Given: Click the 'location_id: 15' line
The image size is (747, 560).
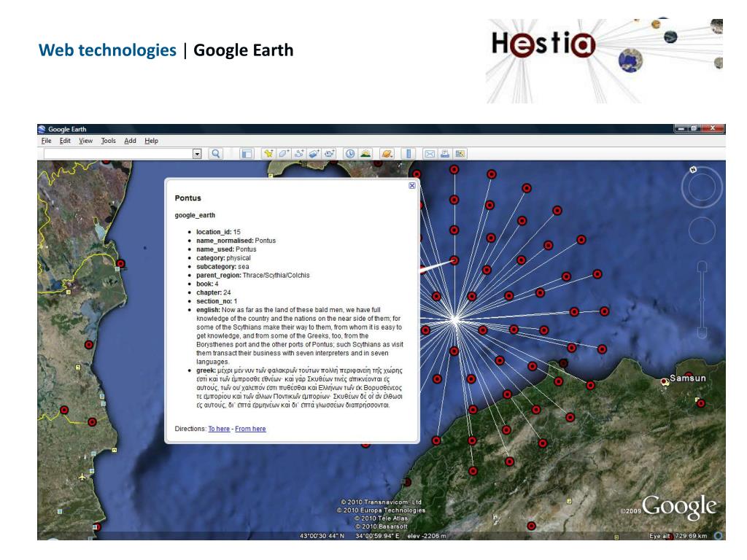Looking at the screenshot, I should [x=218, y=232].
